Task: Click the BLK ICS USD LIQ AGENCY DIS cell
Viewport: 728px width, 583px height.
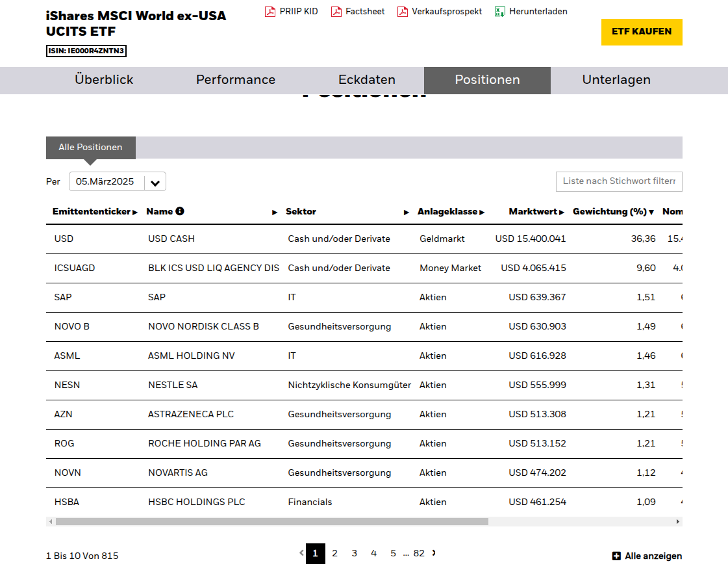Action: (214, 268)
